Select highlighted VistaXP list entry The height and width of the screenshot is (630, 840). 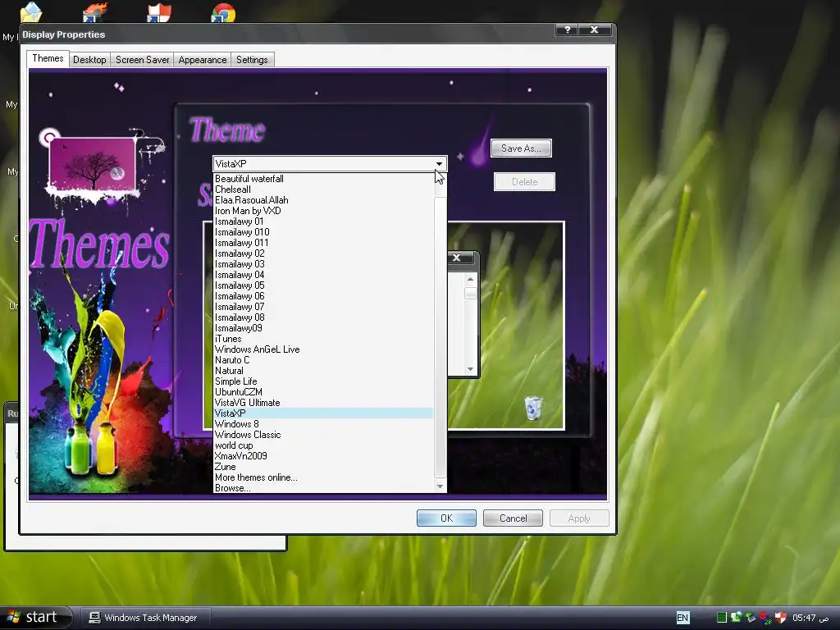(323, 413)
